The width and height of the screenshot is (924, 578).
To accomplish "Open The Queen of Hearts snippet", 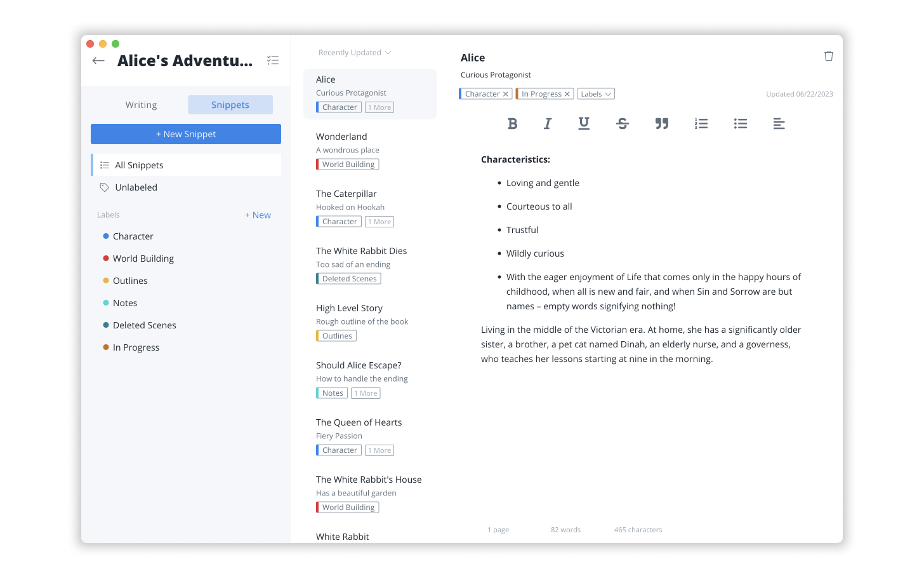I will pyautogui.click(x=370, y=436).
